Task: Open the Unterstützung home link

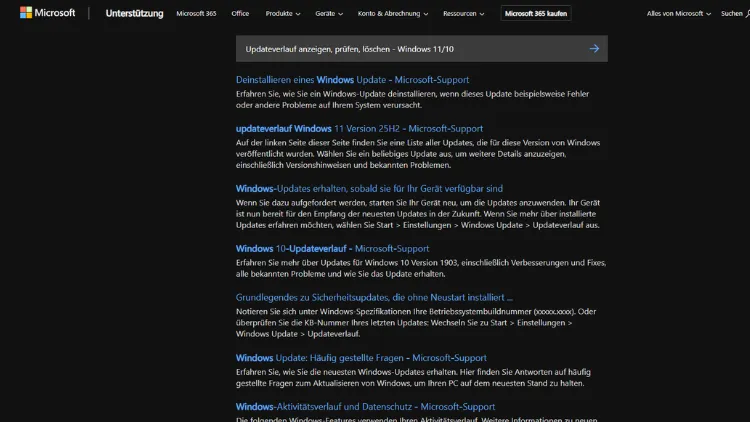Action: click(x=134, y=13)
